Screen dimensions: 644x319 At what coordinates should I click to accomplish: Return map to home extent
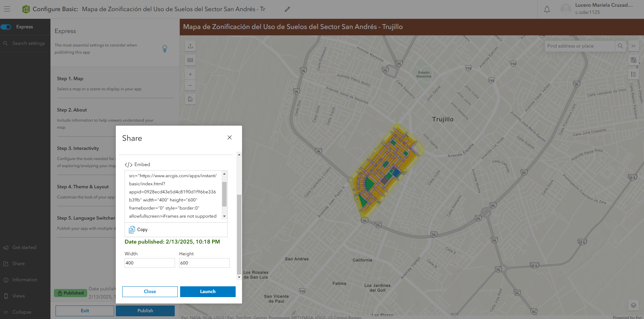pyautogui.click(x=190, y=99)
